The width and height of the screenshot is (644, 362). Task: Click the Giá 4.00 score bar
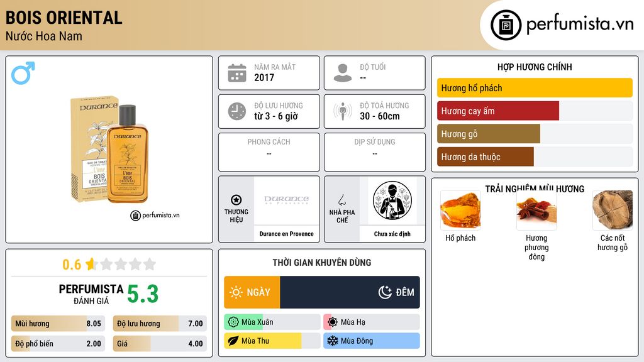160,344
